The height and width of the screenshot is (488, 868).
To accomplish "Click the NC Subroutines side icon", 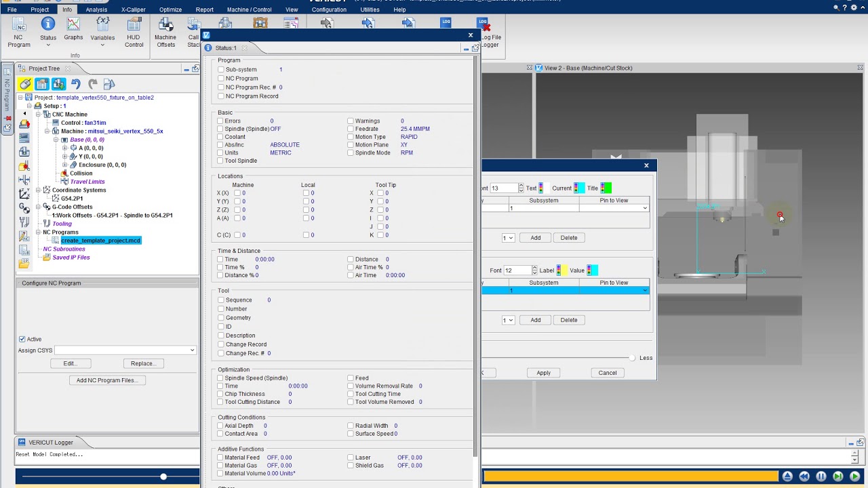I will click(24, 249).
